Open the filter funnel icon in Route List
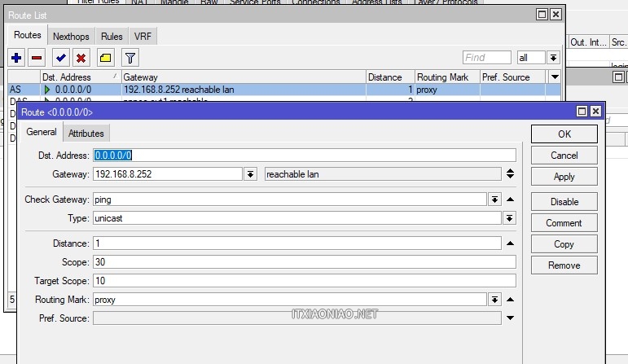Screen dimensions: 628x364 click(130, 58)
